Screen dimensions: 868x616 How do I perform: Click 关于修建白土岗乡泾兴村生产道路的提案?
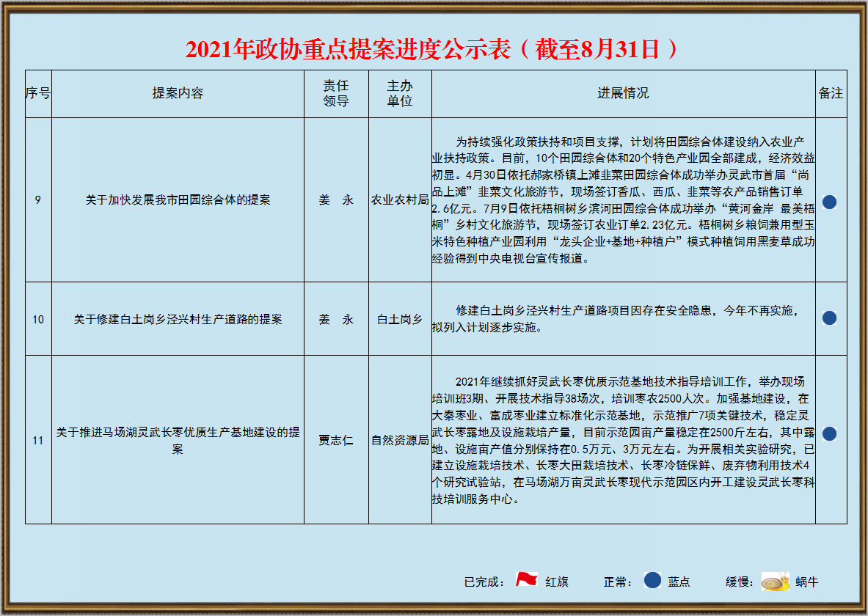point(178,319)
